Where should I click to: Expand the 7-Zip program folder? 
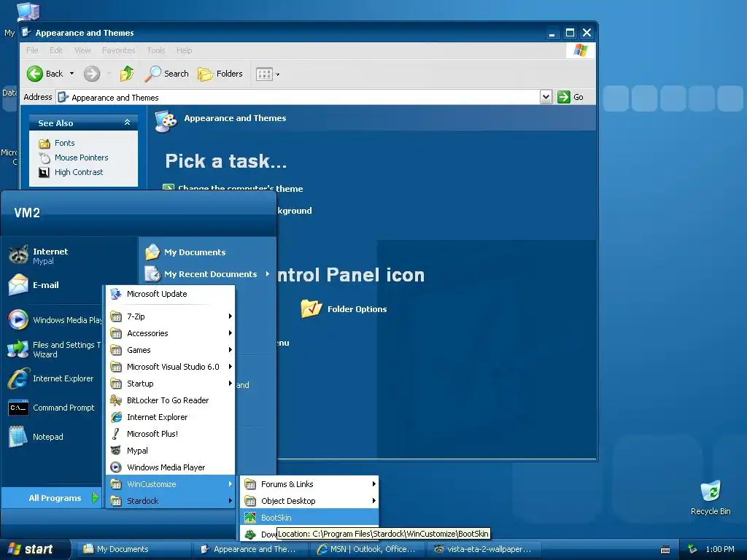pos(171,316)
